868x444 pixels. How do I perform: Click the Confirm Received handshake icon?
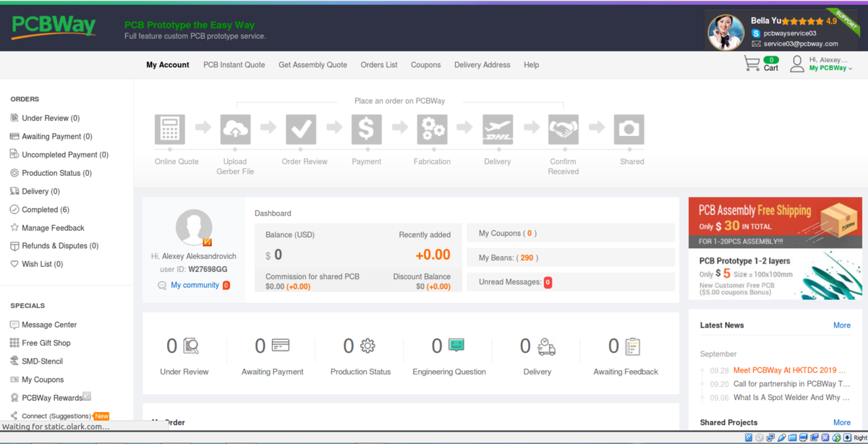click(563, 129)
